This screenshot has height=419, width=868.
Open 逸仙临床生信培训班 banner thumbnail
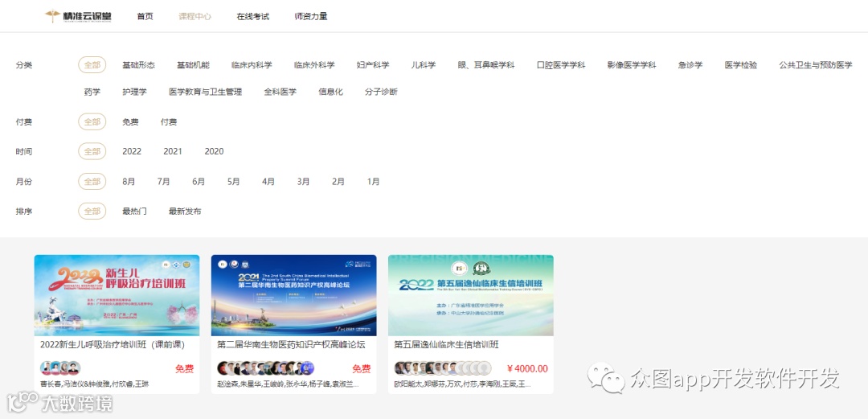(470, 295)
